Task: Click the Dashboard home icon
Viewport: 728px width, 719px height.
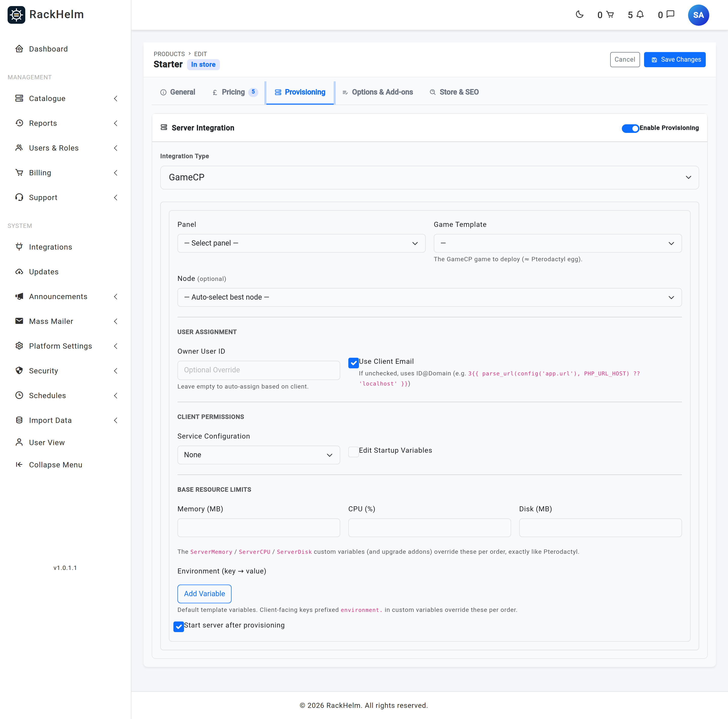Action: [x=19, y=49]
